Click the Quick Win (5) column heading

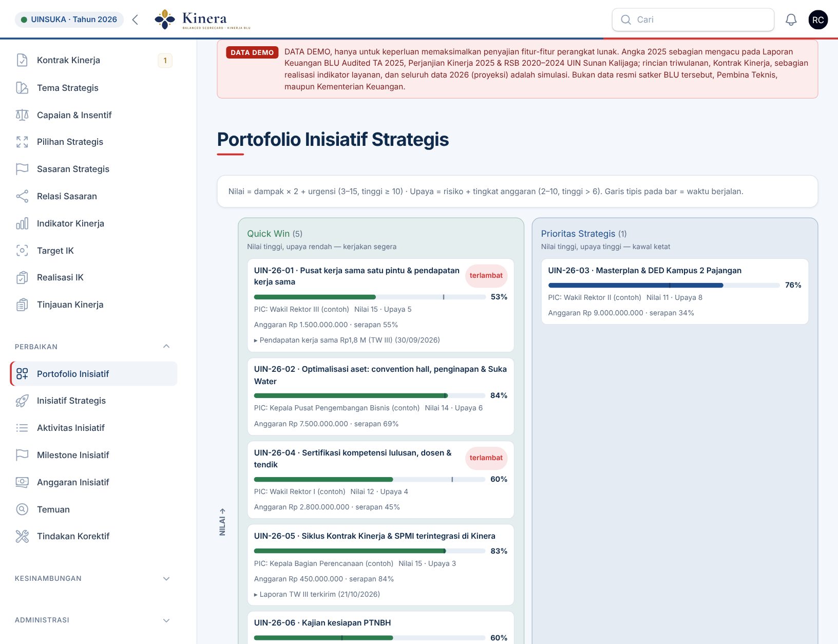275,234
